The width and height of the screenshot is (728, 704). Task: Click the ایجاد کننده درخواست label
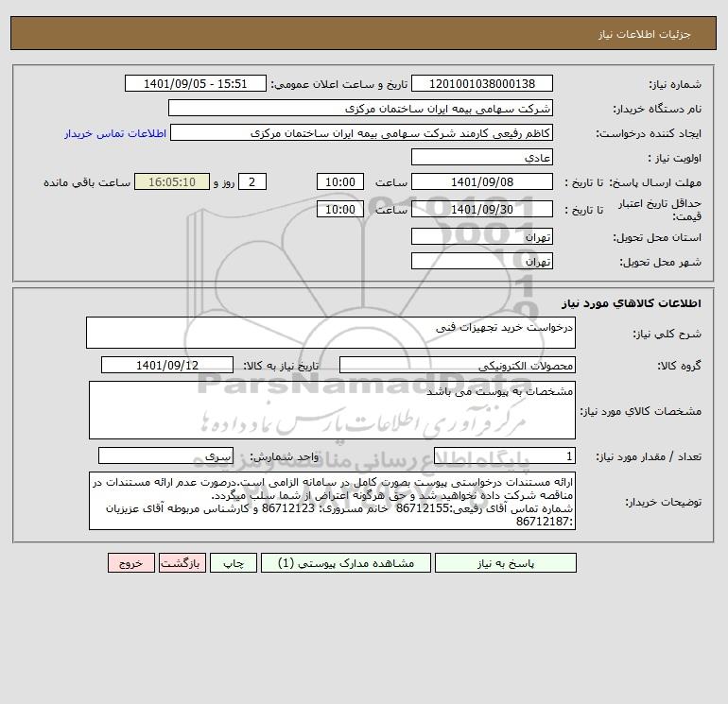click(x=649, y=133)
